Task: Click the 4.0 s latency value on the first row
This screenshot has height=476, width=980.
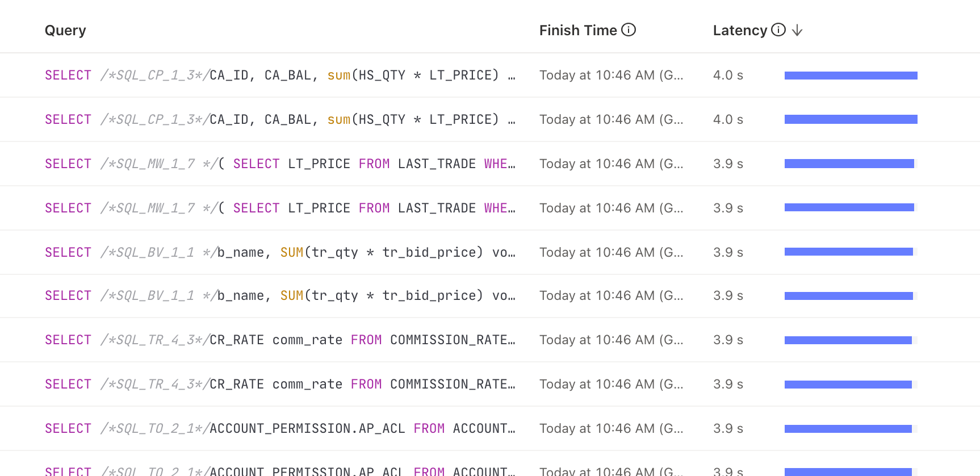Action: point(728,74)
